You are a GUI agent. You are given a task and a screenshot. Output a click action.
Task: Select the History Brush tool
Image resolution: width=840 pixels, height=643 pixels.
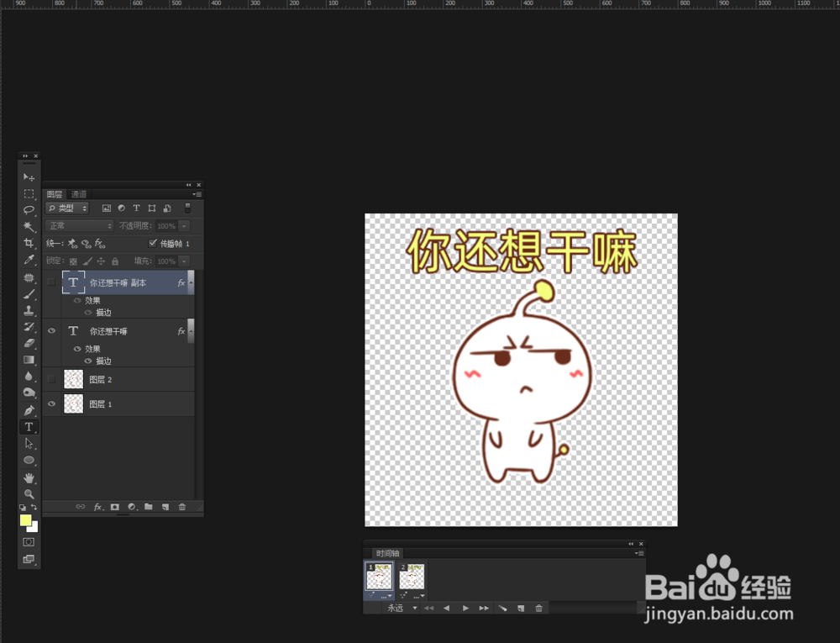pyautogui.click(x=29, y=327)
